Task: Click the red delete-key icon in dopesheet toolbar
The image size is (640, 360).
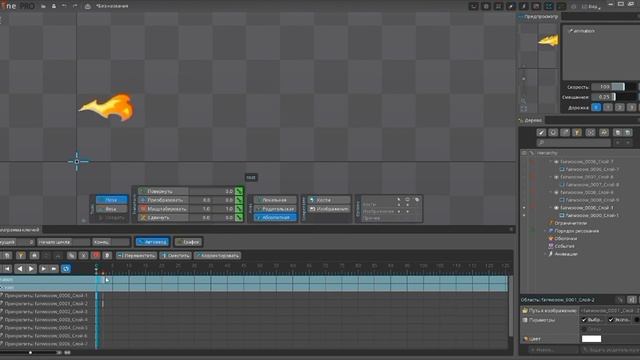Action: point(95,256)
